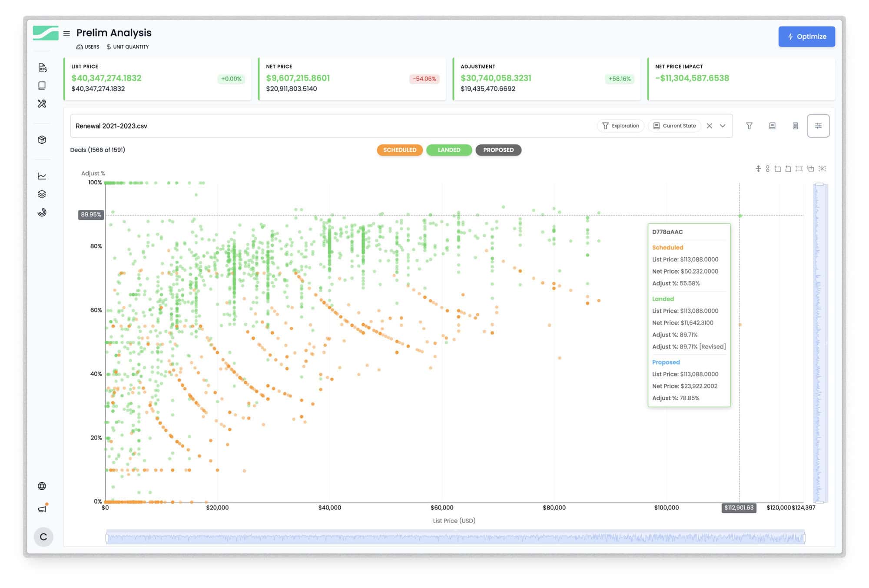Click the list view icon next to funnel
Screen dimensions: 869x588
(772, 126)
